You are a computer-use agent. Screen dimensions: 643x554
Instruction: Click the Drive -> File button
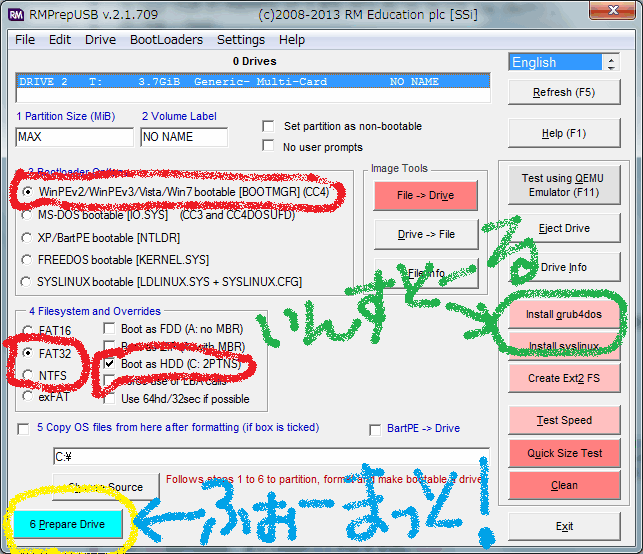426,234
